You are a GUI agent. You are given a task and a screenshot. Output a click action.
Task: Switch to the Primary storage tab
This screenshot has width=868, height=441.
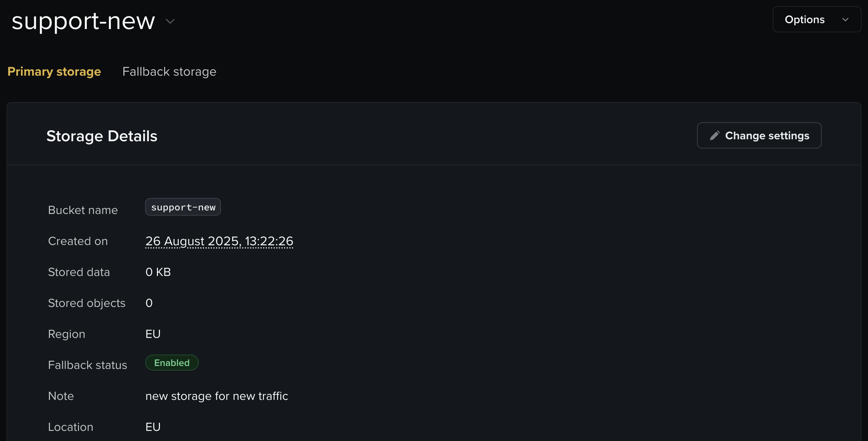54,72
